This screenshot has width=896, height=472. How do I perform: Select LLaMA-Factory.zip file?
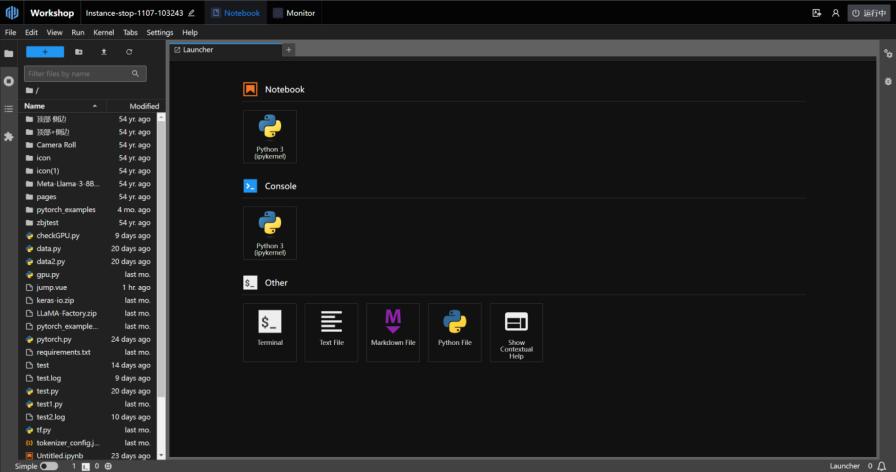88,313
